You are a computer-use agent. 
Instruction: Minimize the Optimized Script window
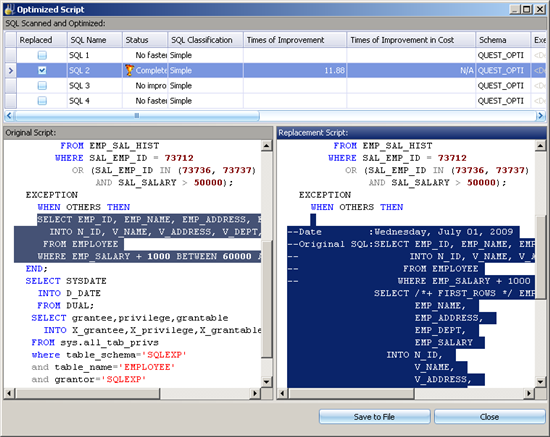[515, 9]
